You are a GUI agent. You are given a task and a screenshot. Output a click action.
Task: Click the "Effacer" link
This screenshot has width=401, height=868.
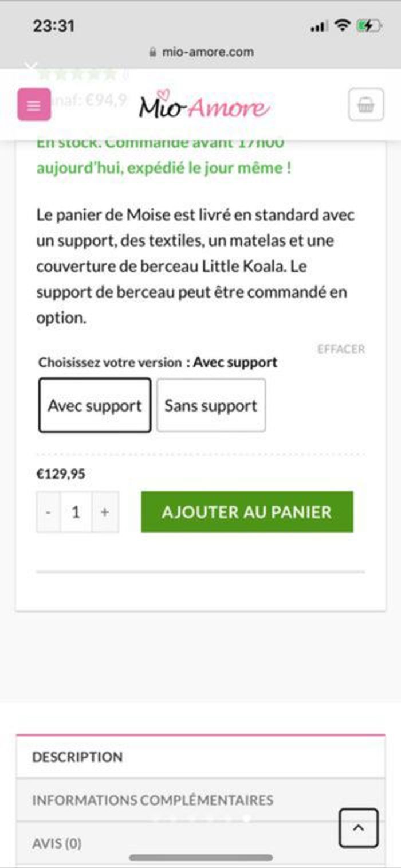[341, 349]
